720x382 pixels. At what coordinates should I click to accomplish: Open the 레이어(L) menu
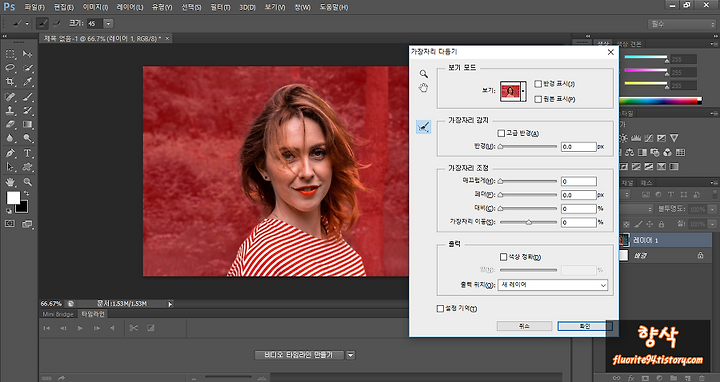129,7
